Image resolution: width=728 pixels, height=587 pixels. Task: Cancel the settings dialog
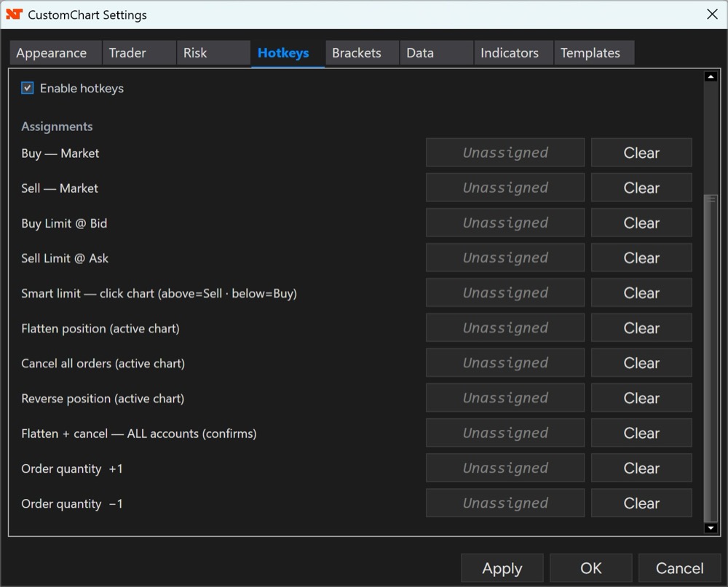point(679,568)
